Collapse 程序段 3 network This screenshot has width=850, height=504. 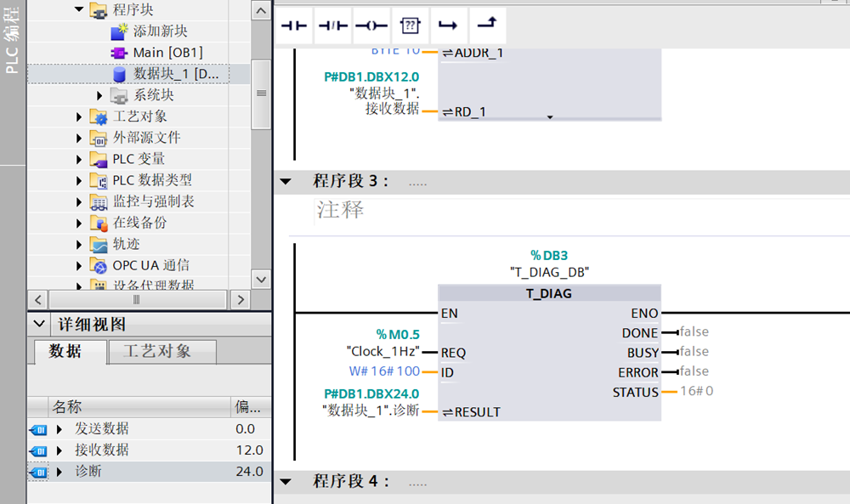286,181
